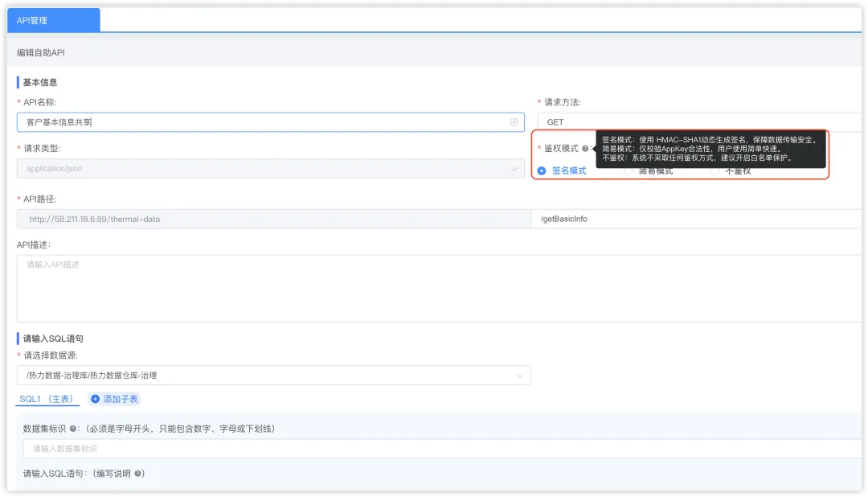Open the 编写说明 help icon
The height and width of the screenshot is (497, 868).
138,474
